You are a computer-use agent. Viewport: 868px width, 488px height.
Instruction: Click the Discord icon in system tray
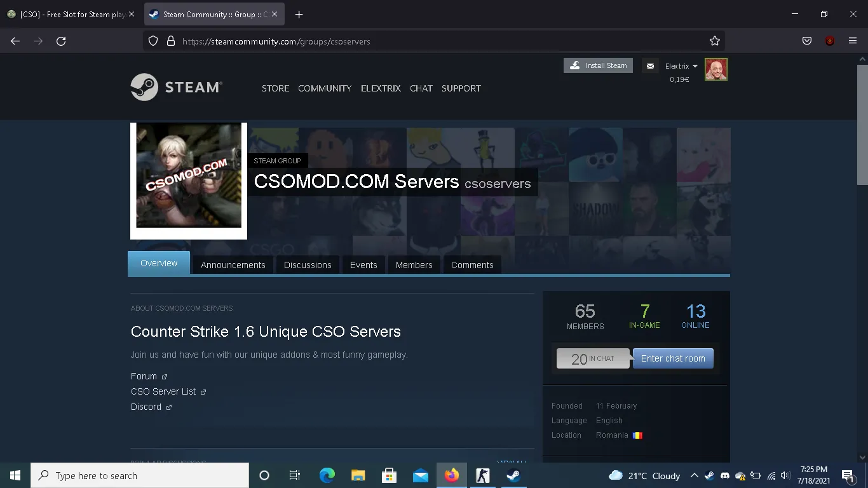pos(725,475)
